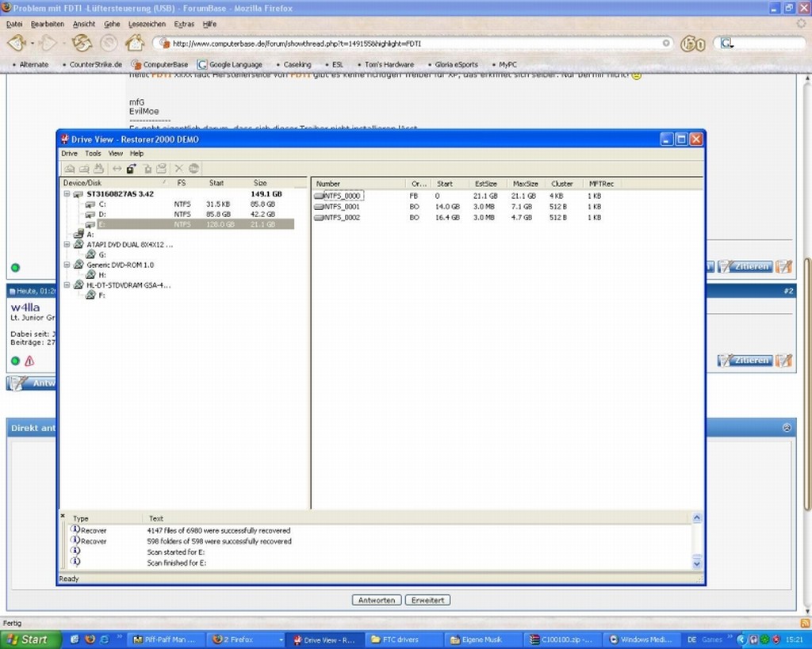Click the RSS feed icon in Firefox status bar
812x649 pixels.
805,623
